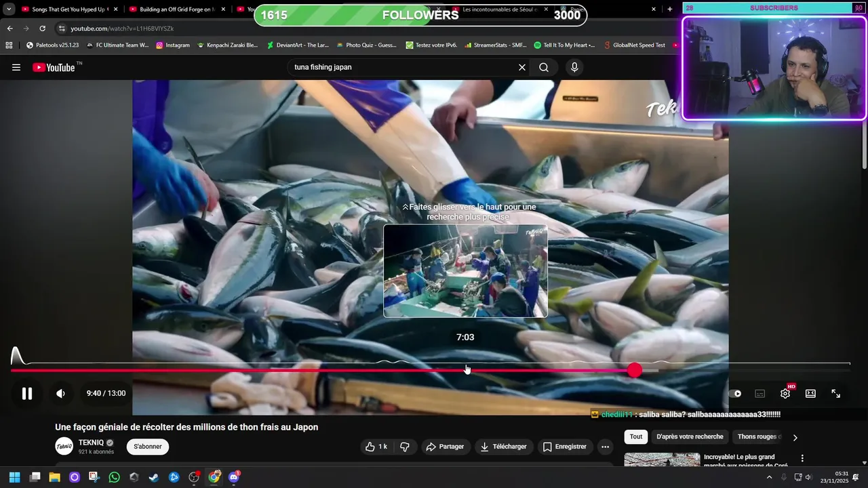Screen dimensions: 868x488
Task: Open the YouTube hamburger guide menu
Action: coord(16,67)
